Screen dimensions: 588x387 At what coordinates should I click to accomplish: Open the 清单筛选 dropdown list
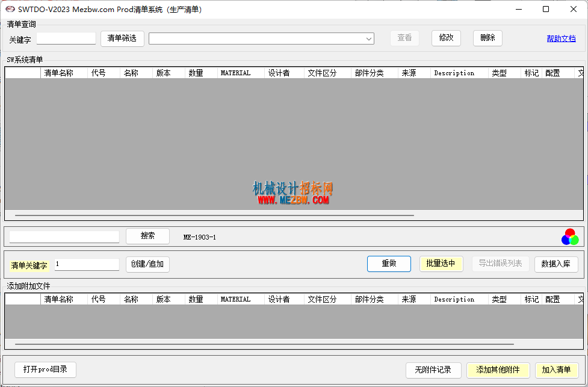(x=368, y=39)
